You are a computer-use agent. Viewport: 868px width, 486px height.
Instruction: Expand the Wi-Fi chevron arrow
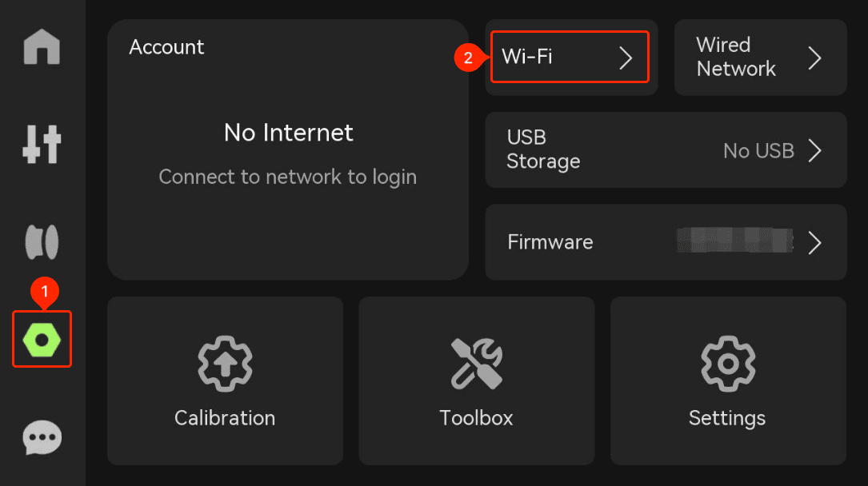pyautogui.click(x=626, y=58)
